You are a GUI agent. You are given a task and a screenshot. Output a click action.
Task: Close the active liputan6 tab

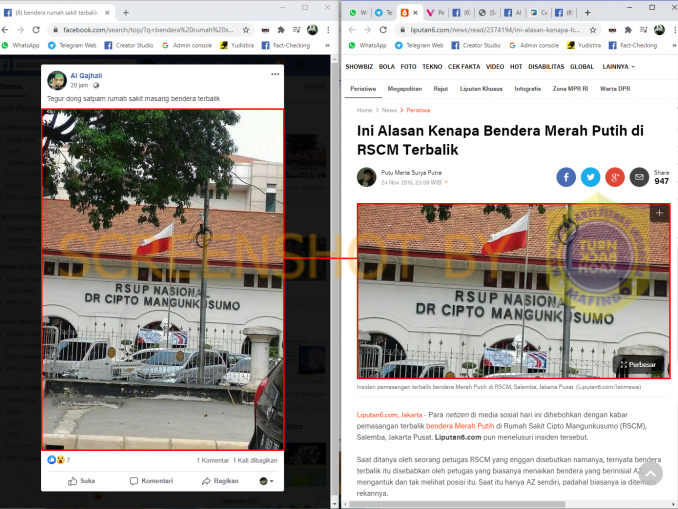(416, 13)
